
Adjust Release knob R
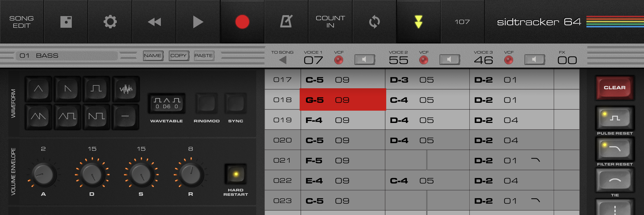[x=191, y=174]
